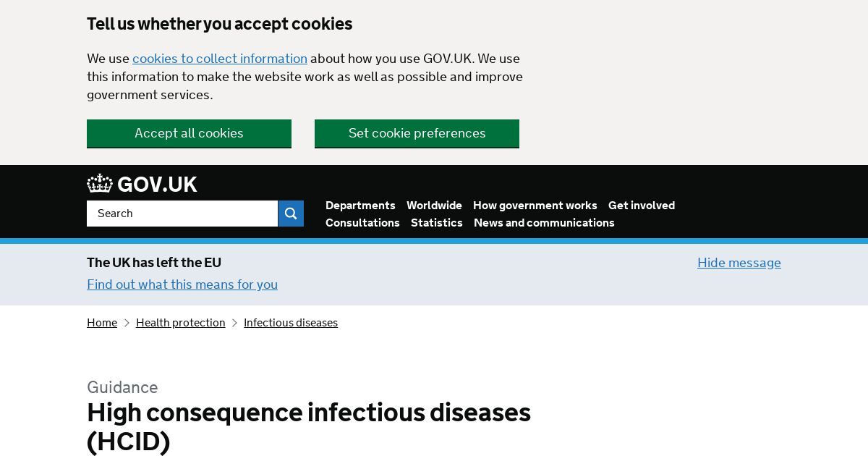
Task: Click the GOV.UK text in header
Action: point(157,185)
